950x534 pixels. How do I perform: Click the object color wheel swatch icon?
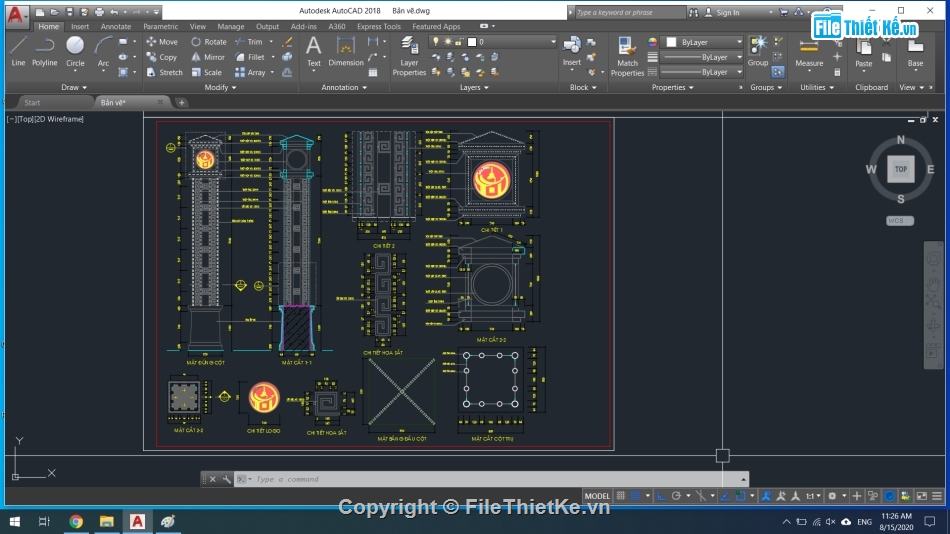652,42
